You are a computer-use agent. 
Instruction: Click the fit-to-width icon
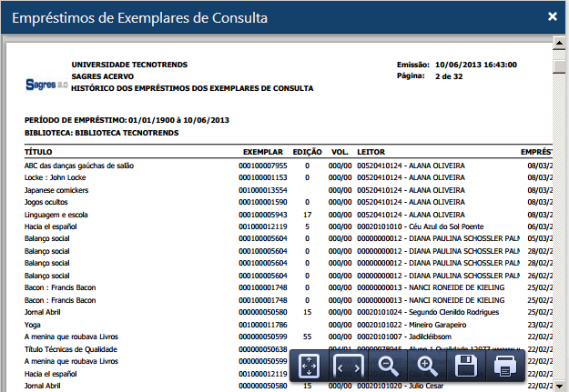tap(349, 367)
